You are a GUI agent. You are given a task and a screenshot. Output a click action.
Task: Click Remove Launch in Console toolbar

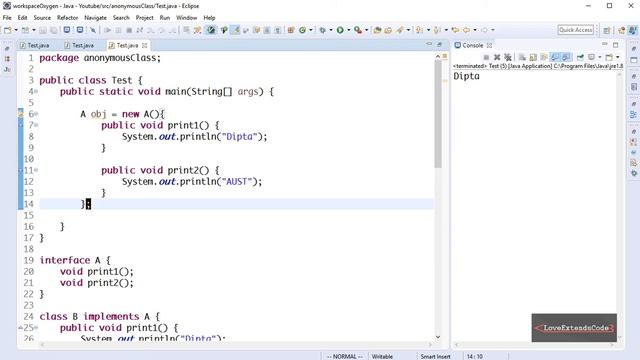click(x=497, y=57)
